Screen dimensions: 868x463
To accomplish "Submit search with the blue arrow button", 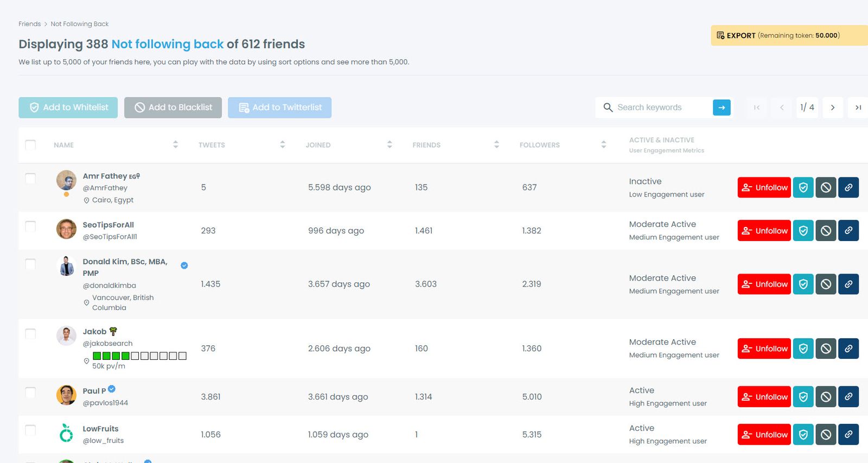I will (x=722, y=107).
